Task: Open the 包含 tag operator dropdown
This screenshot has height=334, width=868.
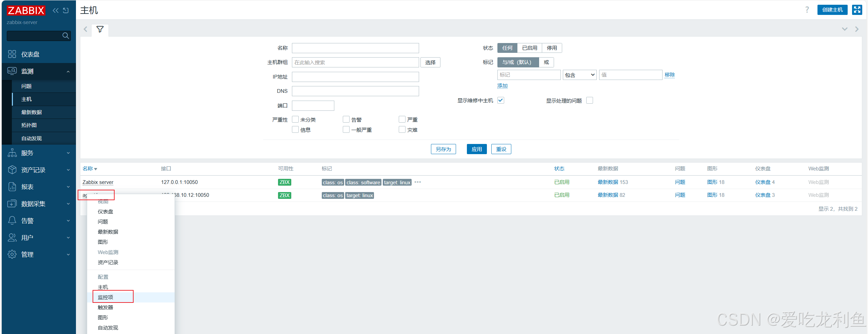Action: pyautogui.click(x=580, y=75)
